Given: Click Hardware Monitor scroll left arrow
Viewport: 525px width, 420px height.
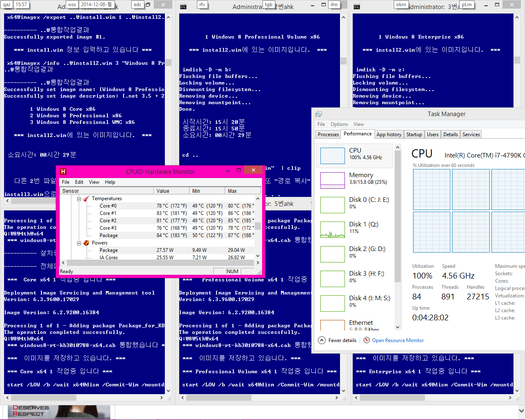Looking at the screenshot, I should tap(63, 262).
